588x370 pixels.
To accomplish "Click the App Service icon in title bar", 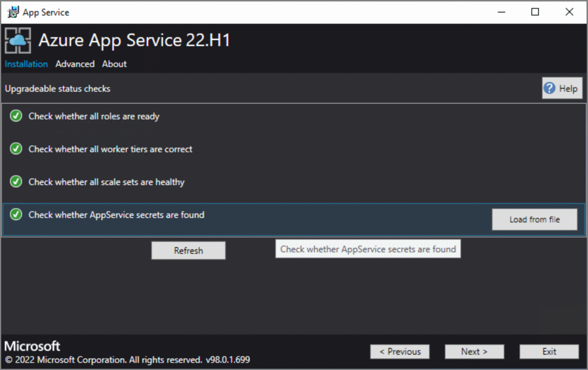I will coord(12,11).
